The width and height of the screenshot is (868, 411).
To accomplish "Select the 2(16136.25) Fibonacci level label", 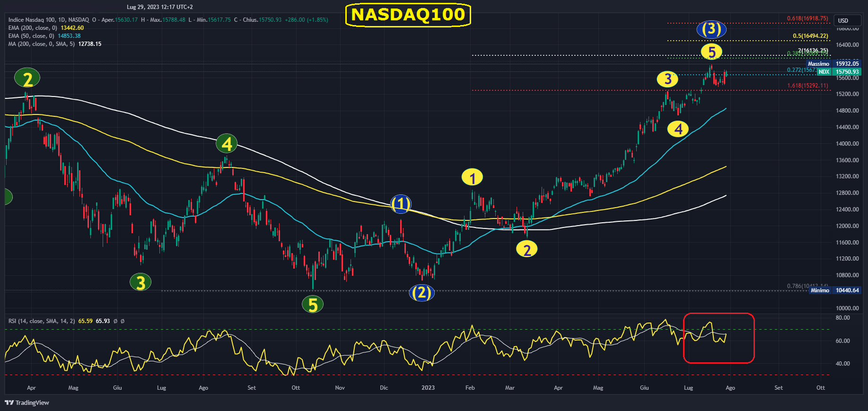I will click(x=813, y=51).
